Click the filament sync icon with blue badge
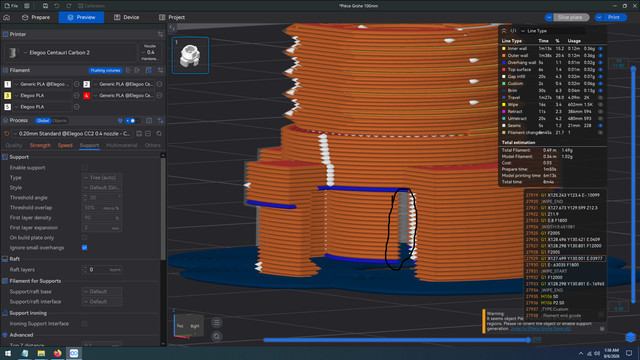This screenshot has height=360, width=640. click(149, 70)
